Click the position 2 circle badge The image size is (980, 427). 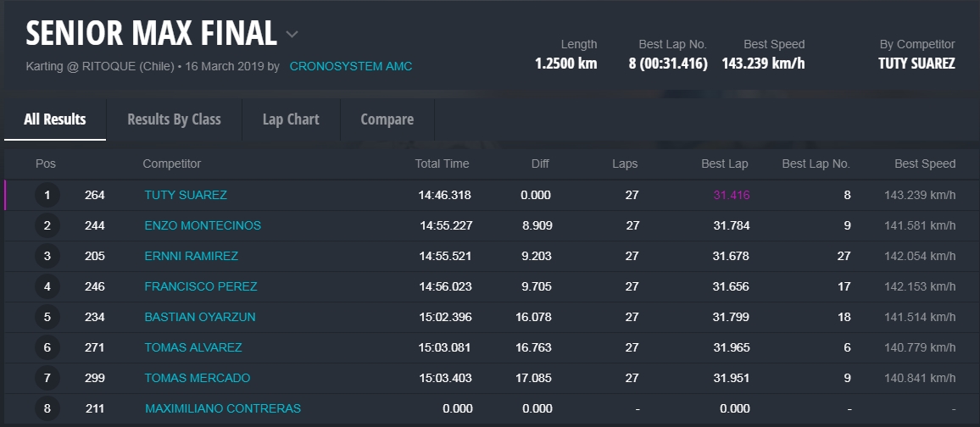[47, 225]
